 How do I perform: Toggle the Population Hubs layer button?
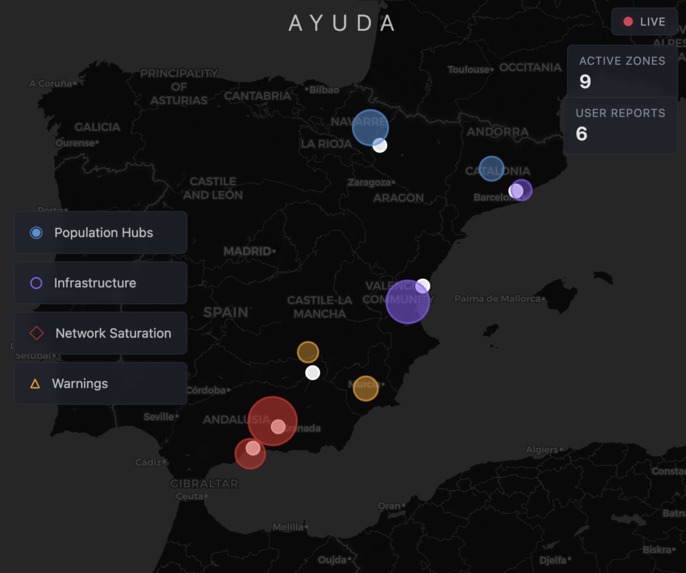[x=101, y=232]
